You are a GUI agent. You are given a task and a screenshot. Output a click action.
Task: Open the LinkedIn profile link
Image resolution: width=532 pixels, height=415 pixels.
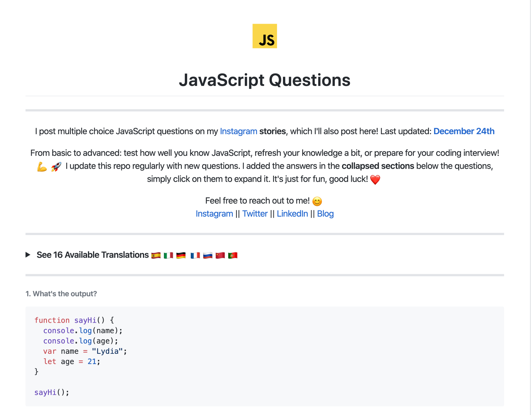point(292,214)
